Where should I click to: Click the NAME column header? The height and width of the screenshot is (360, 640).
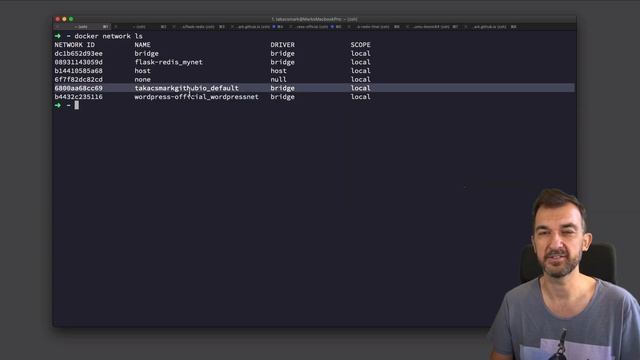pyautogui.click(x=142, y=44)
